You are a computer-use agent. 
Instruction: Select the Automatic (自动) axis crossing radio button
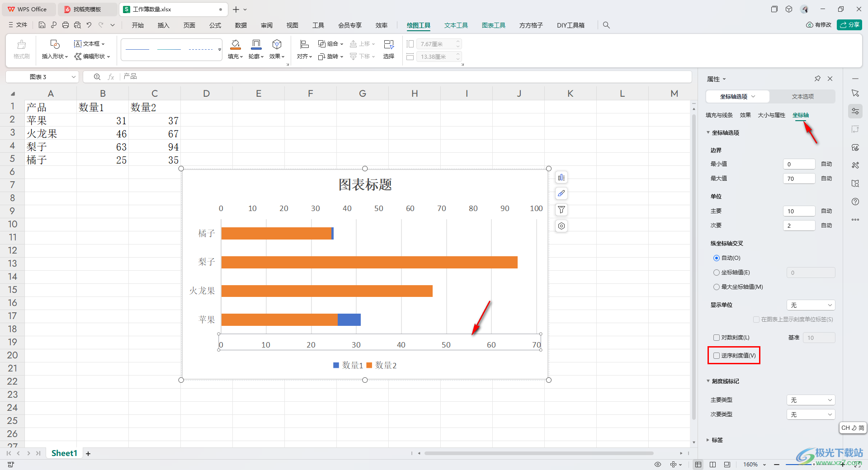(x=717, y=258)
